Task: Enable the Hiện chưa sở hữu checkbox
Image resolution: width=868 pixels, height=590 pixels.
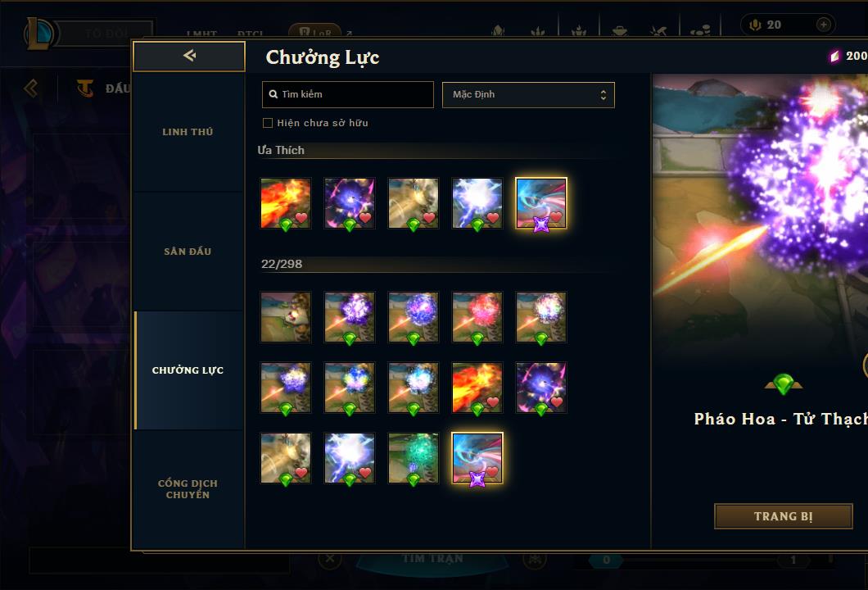Action: tap(268, 123)
